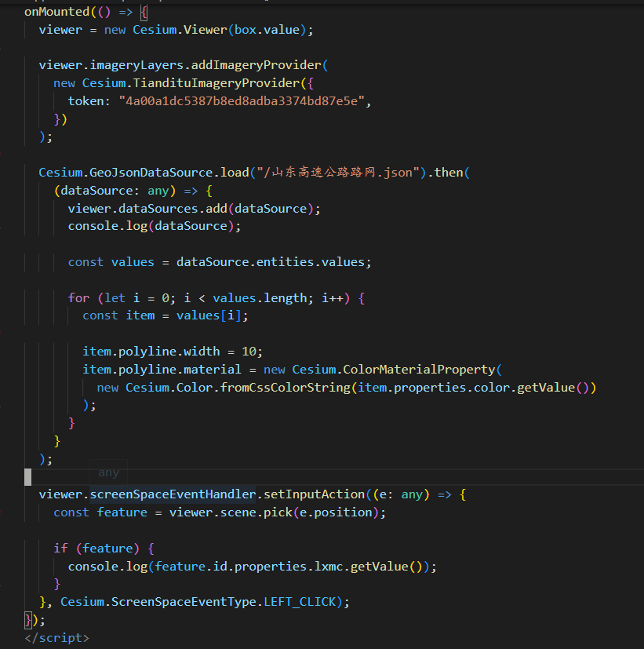Screen dimensions: 644x649
Task: Click the 'any' type in (dataSource: any)
Action: [x=158, y=191]
